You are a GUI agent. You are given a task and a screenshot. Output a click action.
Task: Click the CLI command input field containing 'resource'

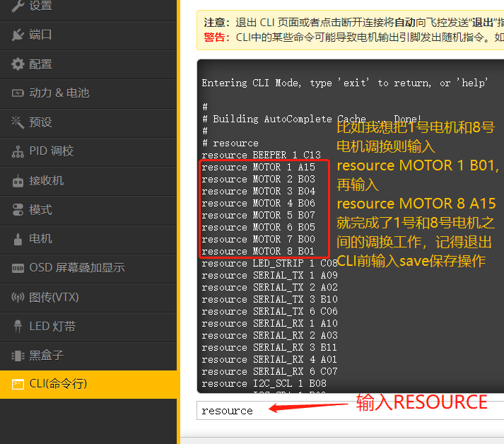click(351, 411)
